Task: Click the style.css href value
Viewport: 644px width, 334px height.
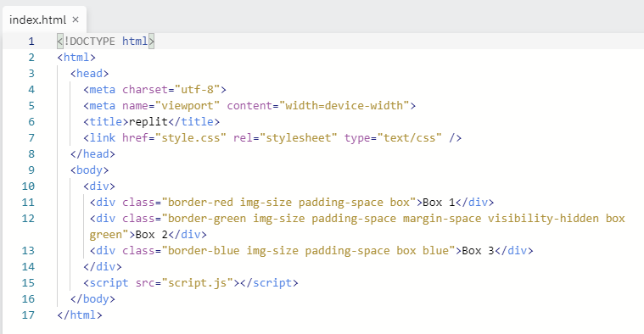Action: (191, 138)
